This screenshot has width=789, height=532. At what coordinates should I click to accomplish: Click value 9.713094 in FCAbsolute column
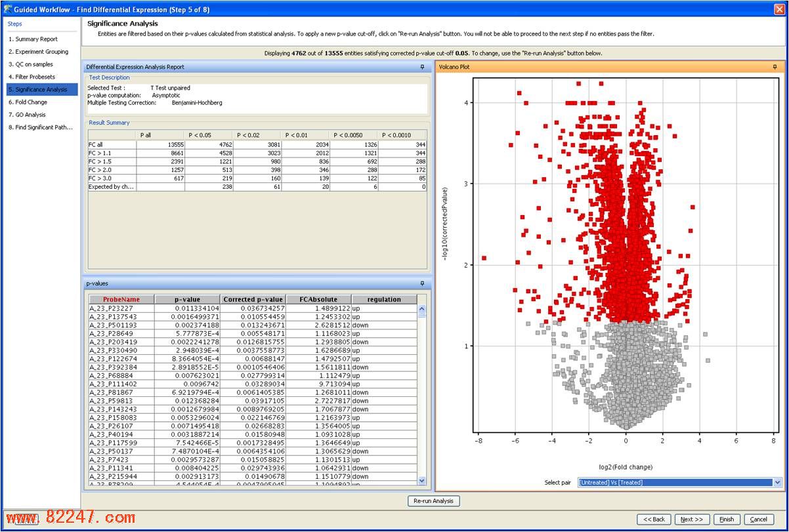[x=335, y=384]
